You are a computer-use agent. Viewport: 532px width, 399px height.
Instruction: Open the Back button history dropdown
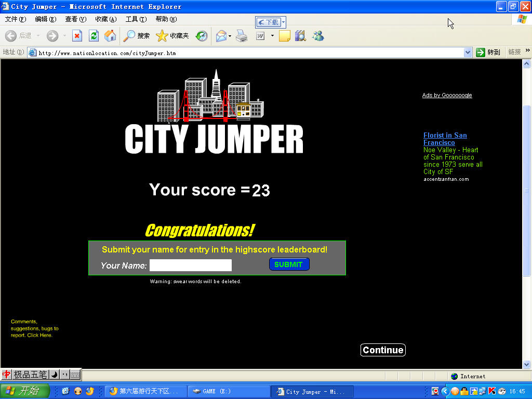[38, 36]
